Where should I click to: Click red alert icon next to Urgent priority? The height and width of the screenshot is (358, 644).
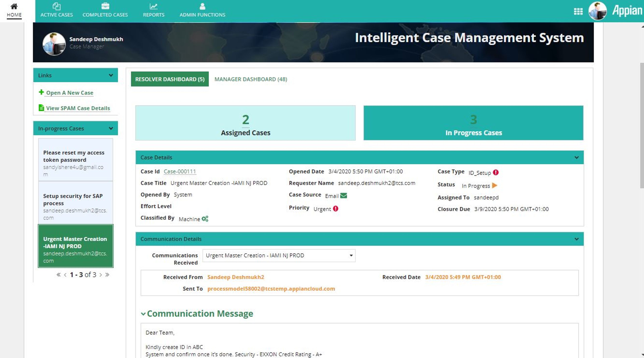coord(335,208)
